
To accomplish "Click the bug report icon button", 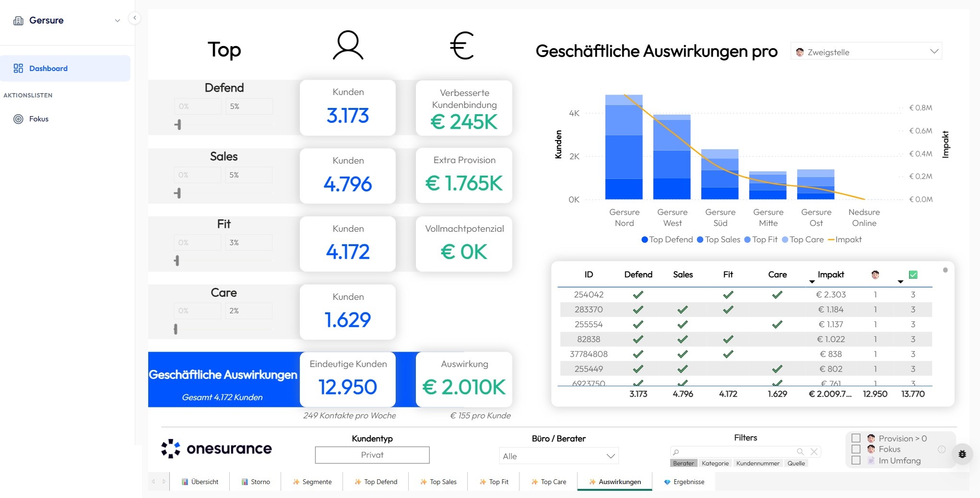I will (x=962, y=454).
